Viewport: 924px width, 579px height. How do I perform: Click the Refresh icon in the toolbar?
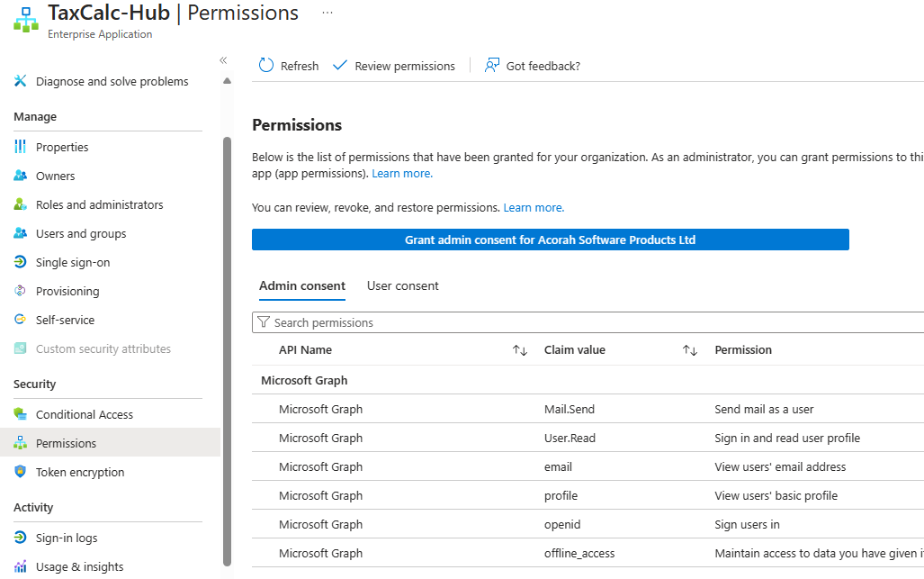click(266, 66)
